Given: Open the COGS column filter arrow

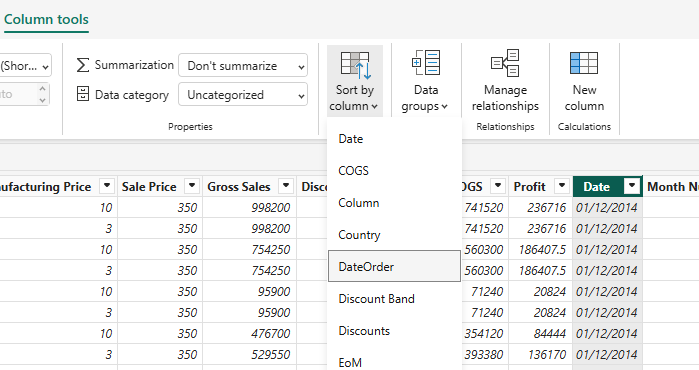Looking at the screenshot, I should 498,186.
